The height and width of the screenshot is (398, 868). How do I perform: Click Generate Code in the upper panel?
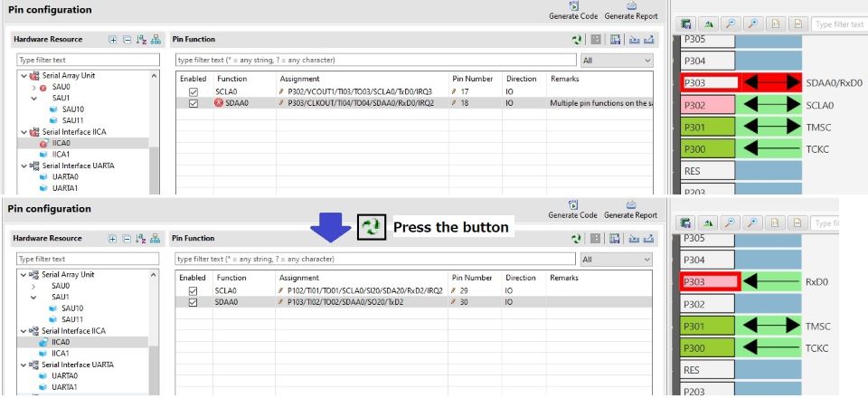pos(574,11)
